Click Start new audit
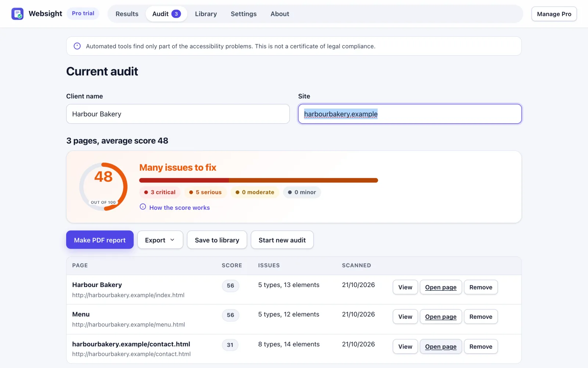 [282, 240]
